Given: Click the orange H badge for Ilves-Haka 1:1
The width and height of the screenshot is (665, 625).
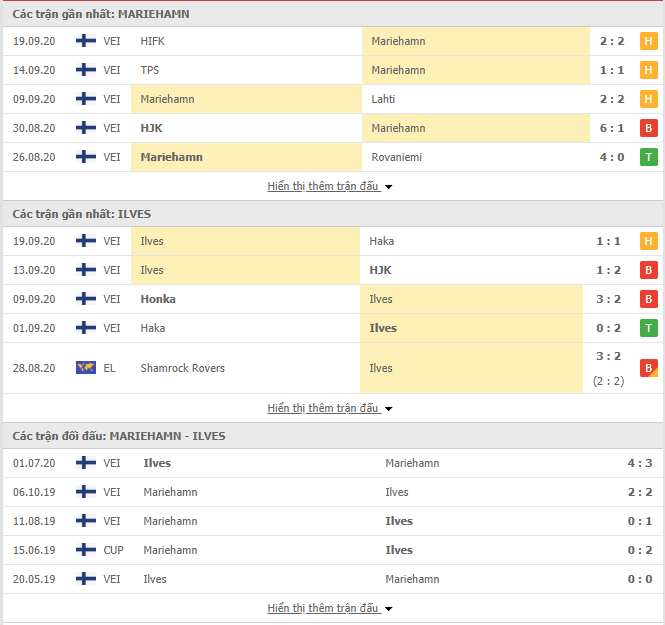Looking at the screenshot, I should coord(648,241).
